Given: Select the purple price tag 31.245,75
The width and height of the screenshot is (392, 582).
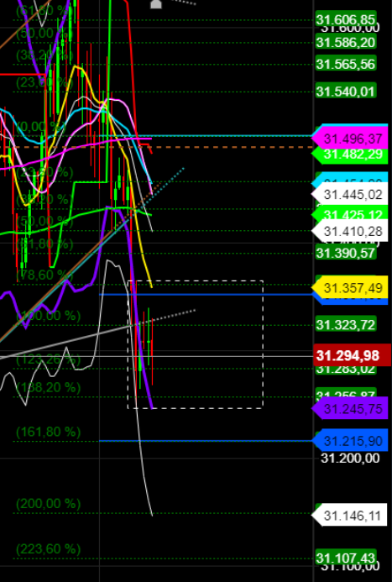Looking at the screenshot, I should (x=350, y=408).
